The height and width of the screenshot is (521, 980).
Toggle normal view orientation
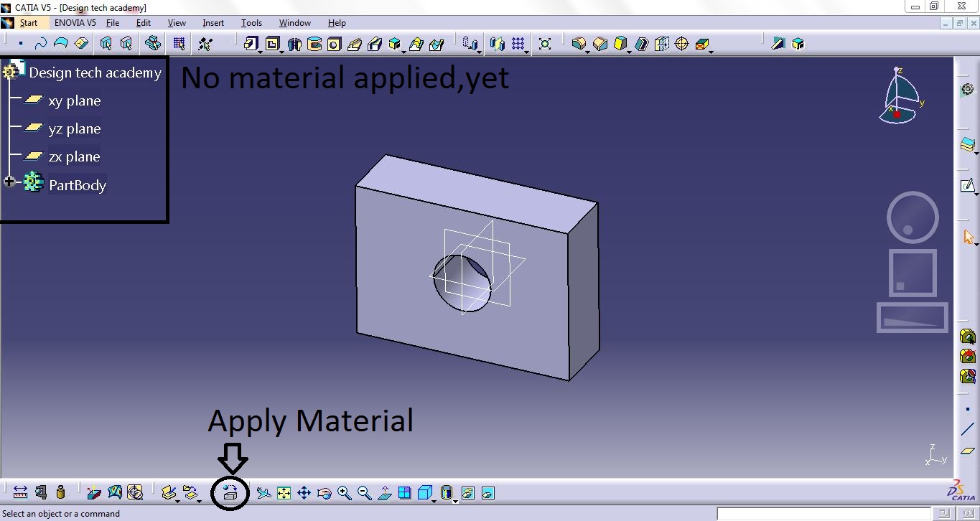(385, 493)
